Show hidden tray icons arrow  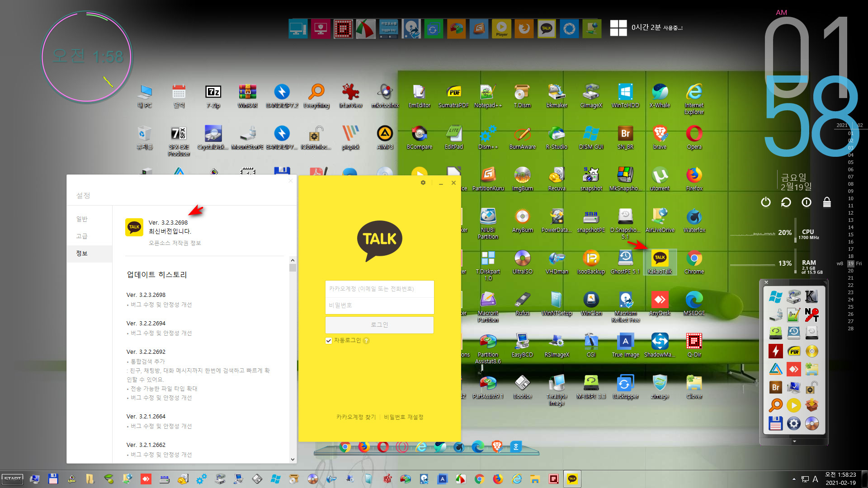pyautogui.click(x=794, y=479)
